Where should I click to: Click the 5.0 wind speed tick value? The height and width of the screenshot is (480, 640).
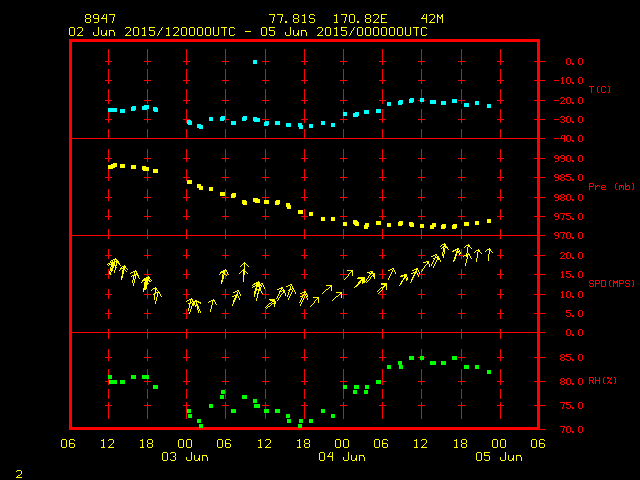[x=574, y=314]
